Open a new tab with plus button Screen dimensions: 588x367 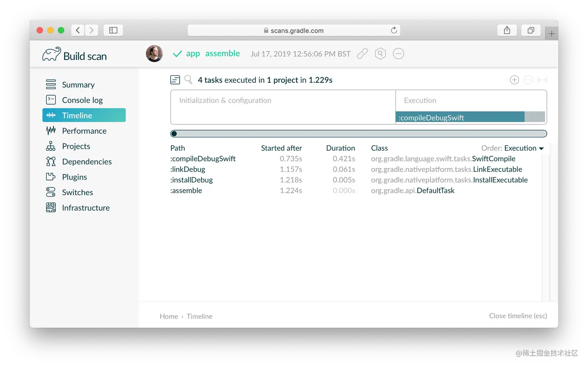551,34
